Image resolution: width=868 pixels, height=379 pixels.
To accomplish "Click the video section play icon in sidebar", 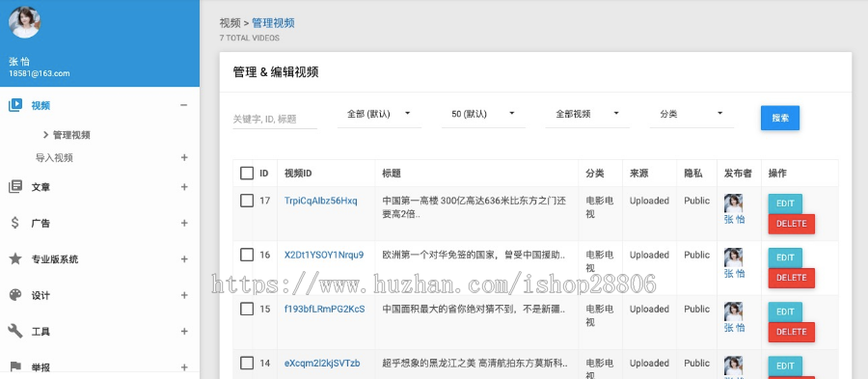I will (15, 105).
